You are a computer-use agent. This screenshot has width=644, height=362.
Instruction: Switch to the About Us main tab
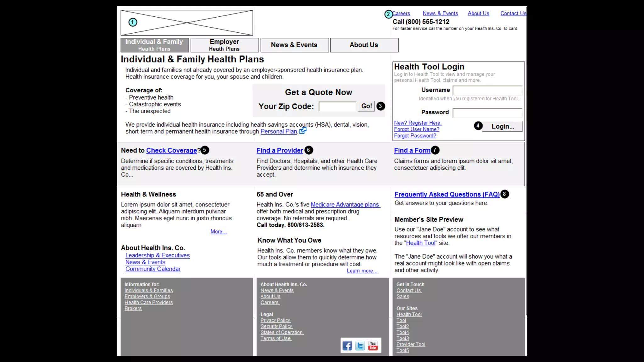[x=364, y=45]
